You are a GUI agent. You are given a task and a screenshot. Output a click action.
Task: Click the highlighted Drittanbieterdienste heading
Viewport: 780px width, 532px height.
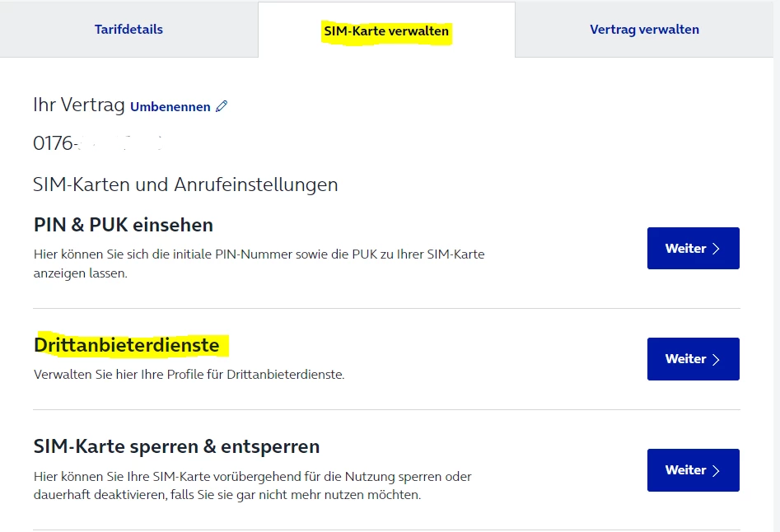127,345
